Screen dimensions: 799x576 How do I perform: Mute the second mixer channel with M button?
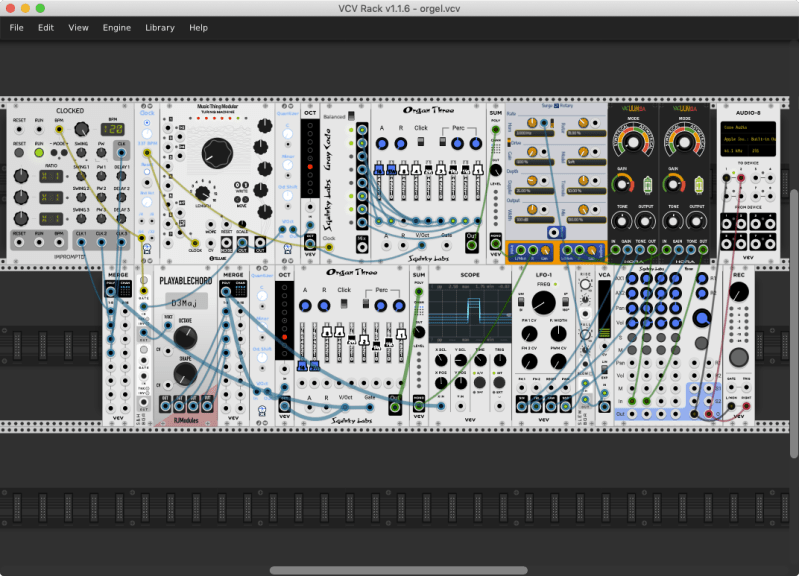[x=647, y=350]
